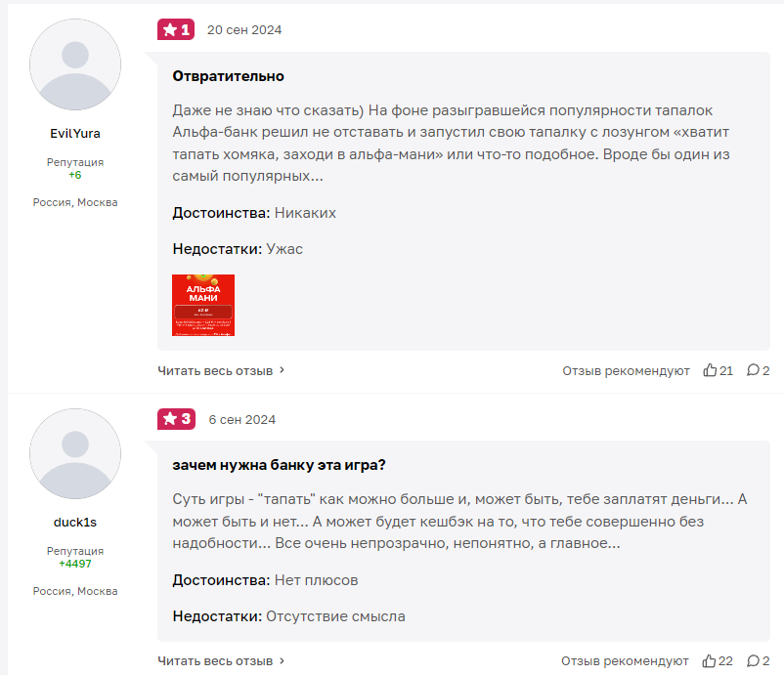Viewport: 784px width, 675px height.
Task: Click the date 20 сен 2024
Action: click(x=244, y=29)
